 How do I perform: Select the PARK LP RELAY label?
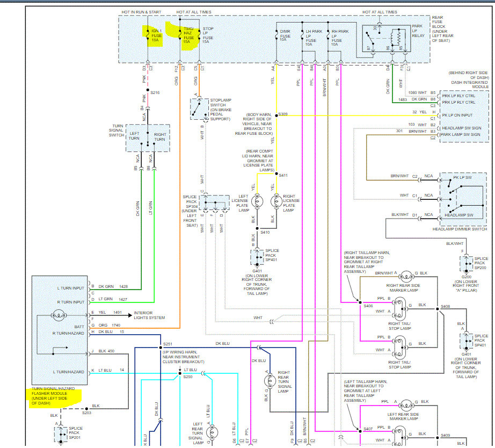pyautogui.click(x=418, y=31)
